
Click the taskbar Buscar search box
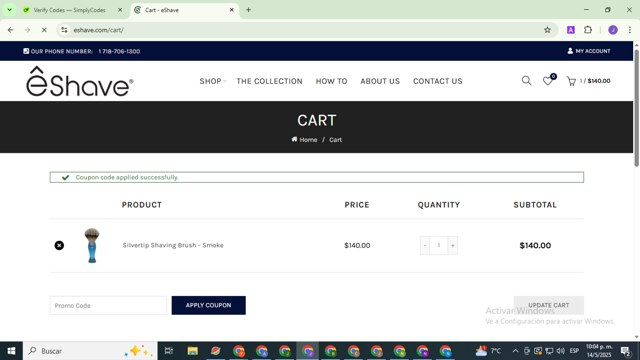click(x=90, y=351)
